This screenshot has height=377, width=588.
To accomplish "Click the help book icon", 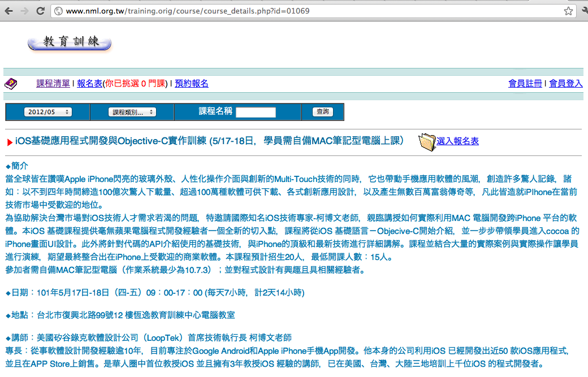I will coord(11,84).
